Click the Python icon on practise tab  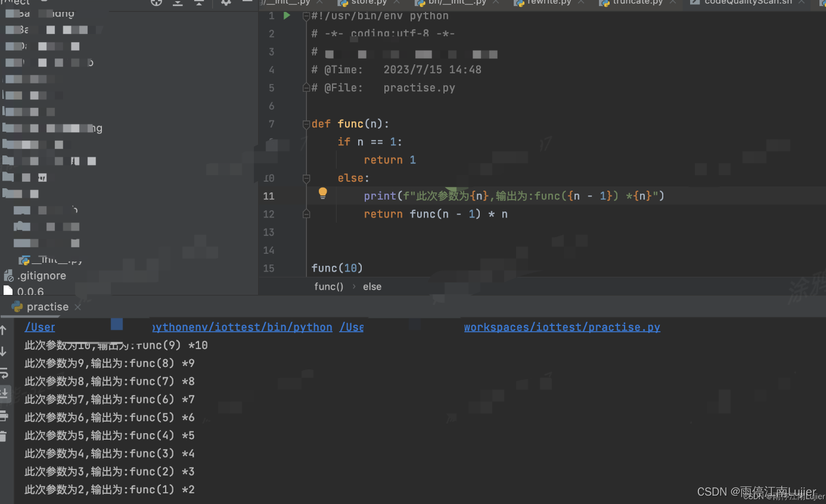[17, 307]
